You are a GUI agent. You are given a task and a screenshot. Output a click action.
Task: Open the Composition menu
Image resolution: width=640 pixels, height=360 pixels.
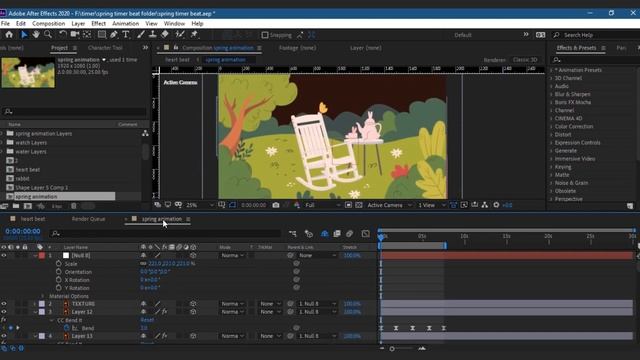coord(49,24)
